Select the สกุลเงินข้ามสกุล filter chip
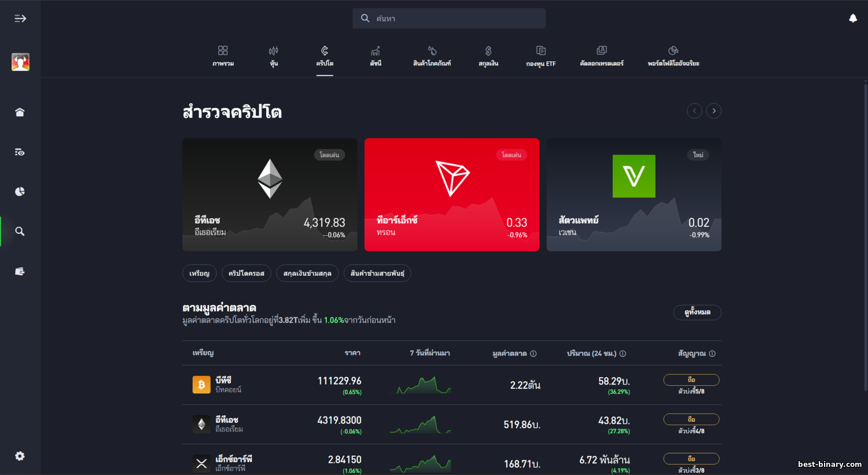 pos(307,273)
